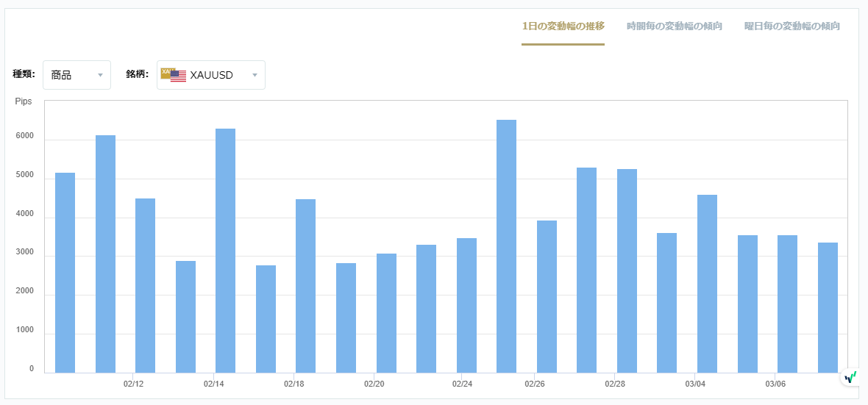The width and height of the screenshot is (868, 405).
Task: Click the blue bar for 02/12
Action: [145, 285]
